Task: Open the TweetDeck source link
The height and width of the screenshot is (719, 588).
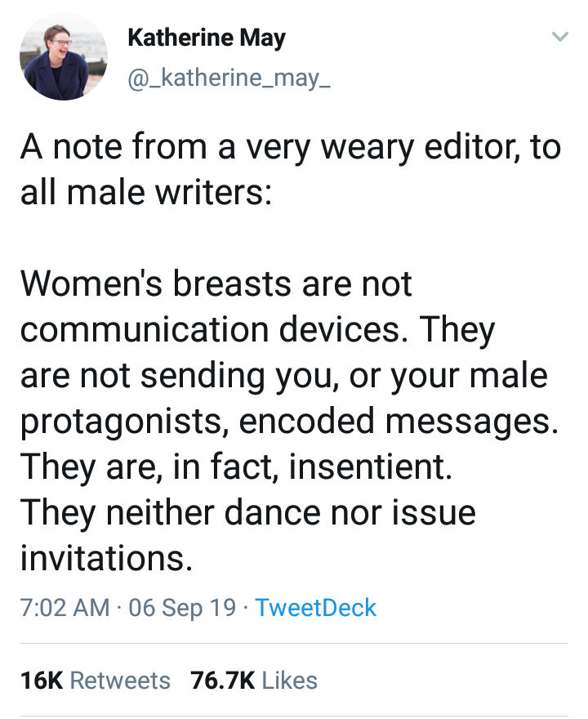Action: click(x=315, y=608)
